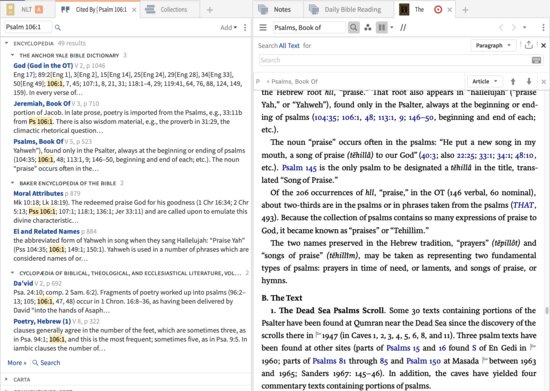Collapse Baker Encyclopedia of the Bible group
Screen dimensions: 550x391
coord(13,183)
